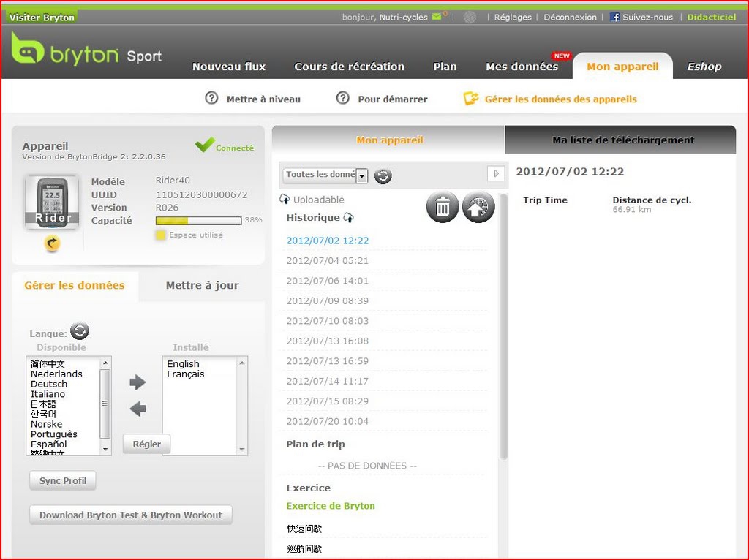Click the Suivez-nous link
The width and height of the screenshot is (749, 560).
click(647, 18)
